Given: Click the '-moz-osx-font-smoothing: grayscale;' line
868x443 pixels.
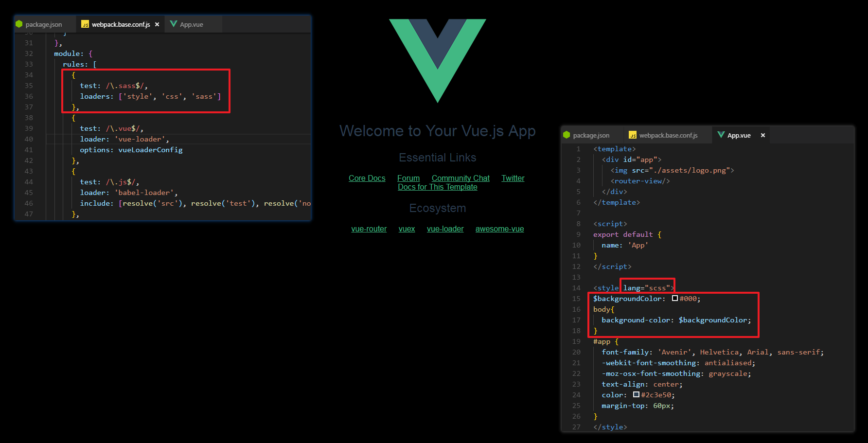Looking at the screenshot, I should click(676, 373).
